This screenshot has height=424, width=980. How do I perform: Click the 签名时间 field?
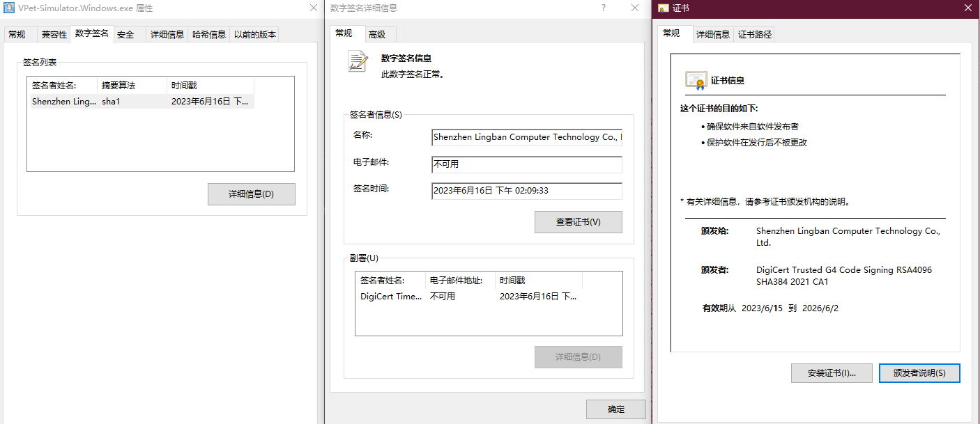pos(526,191)
